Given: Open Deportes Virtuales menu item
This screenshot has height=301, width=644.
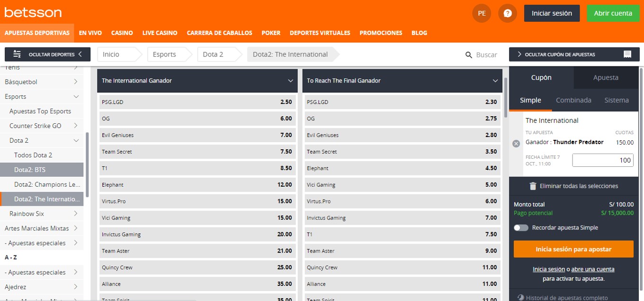Looking at the screenshot, I should (x=320, y=33).
